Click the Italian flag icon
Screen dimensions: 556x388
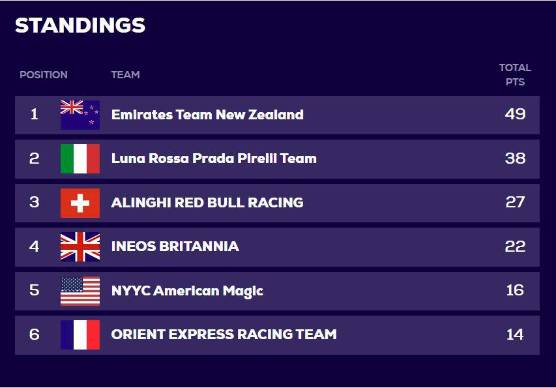80,159
